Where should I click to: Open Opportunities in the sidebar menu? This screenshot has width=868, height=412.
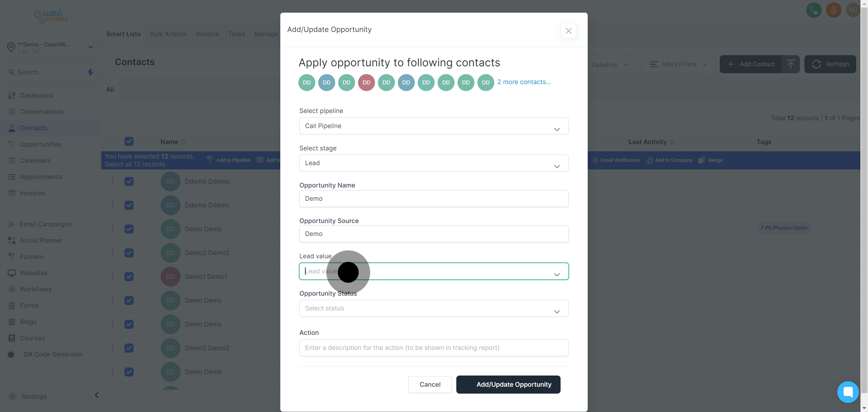point(40,144)
